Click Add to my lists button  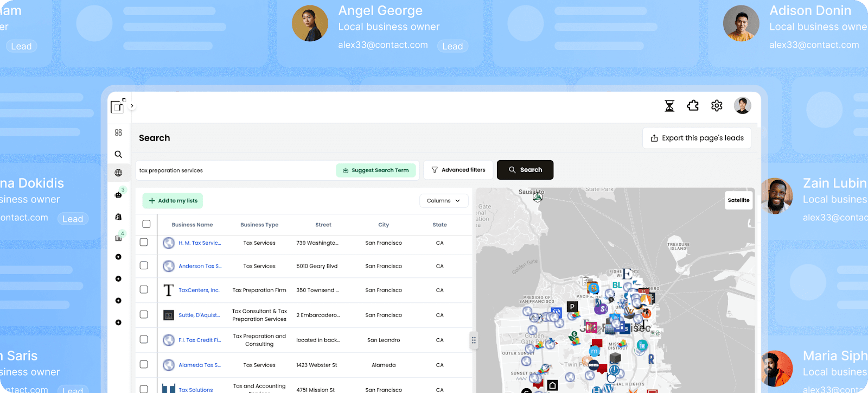click(173, 201)
